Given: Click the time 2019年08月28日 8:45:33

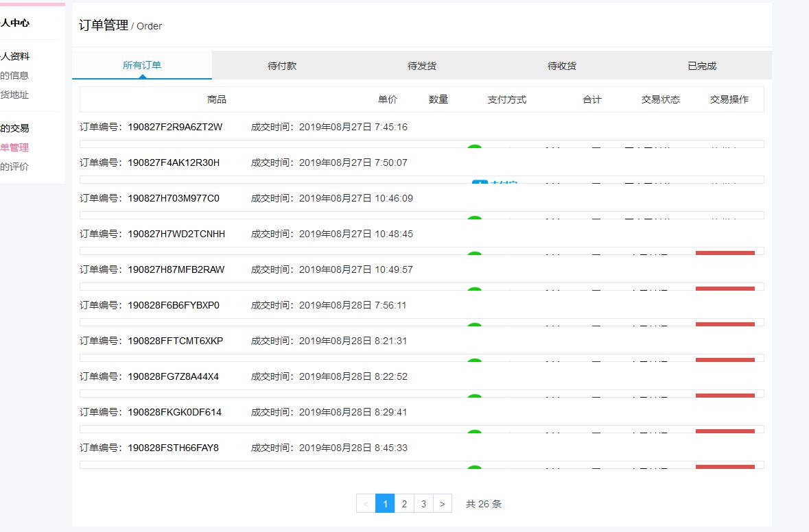Looking at the screenshot, I should [x=353, y=448].
